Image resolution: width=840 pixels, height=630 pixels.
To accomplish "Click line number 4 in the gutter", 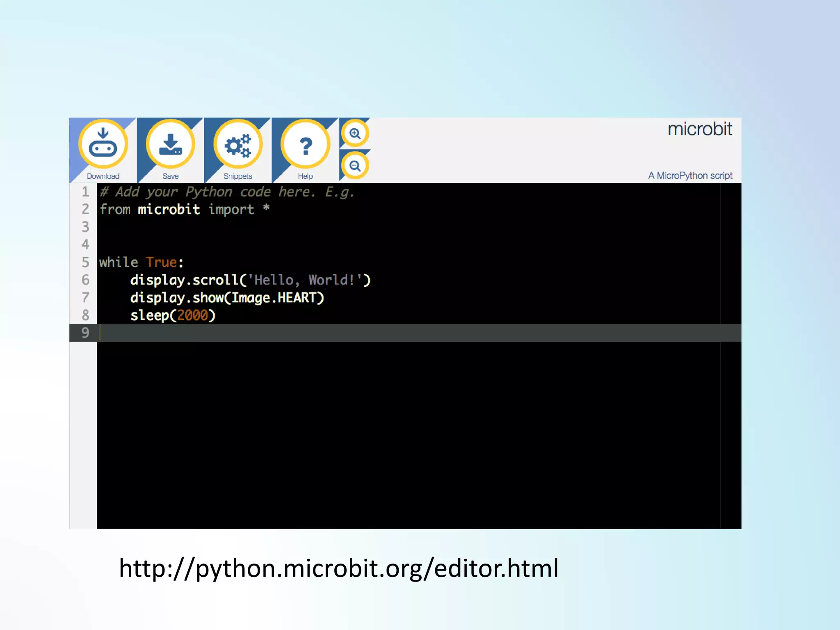I will point(85,244).
